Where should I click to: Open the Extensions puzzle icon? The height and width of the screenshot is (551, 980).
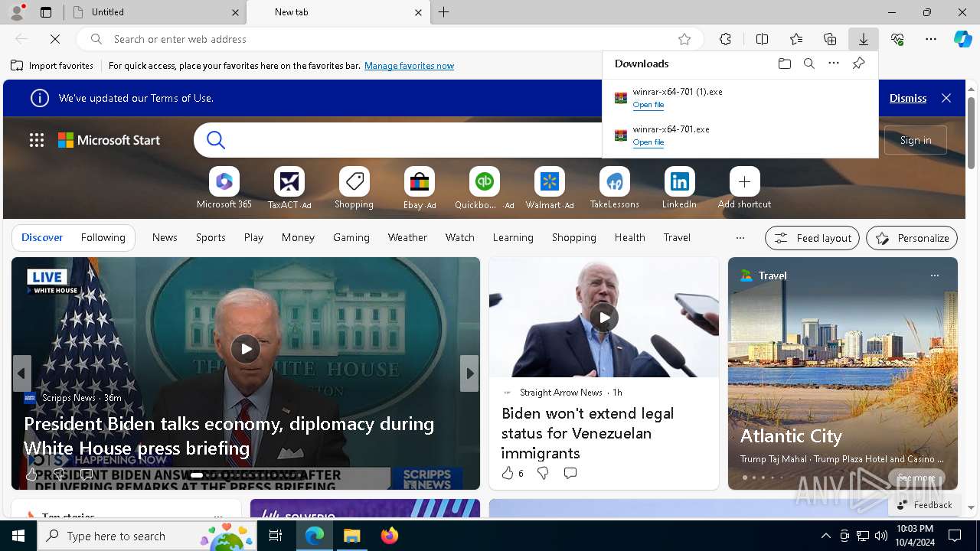(x=725, y=39)
